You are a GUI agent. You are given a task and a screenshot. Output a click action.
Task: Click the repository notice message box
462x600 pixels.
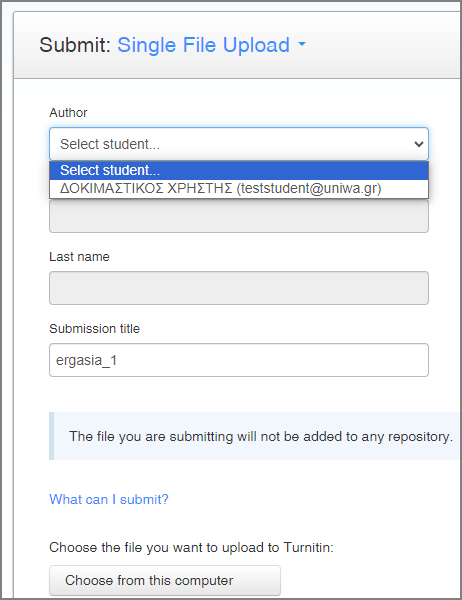point(254,436)
